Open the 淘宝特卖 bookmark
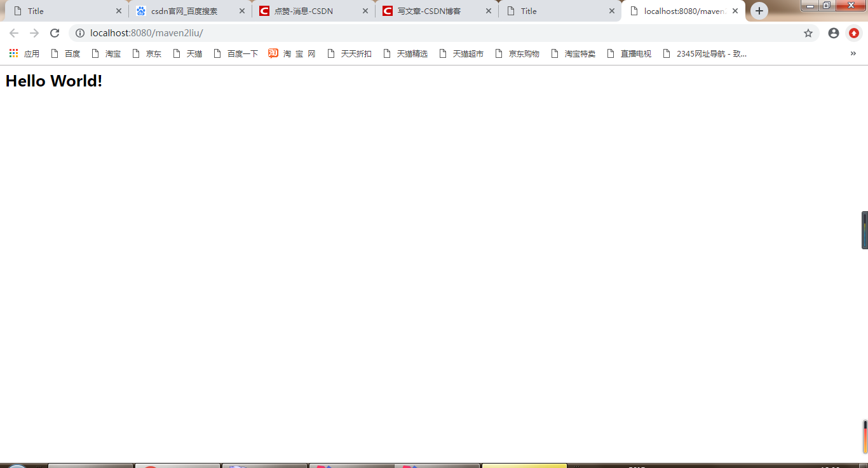868x468 pixels. [573, 53]
